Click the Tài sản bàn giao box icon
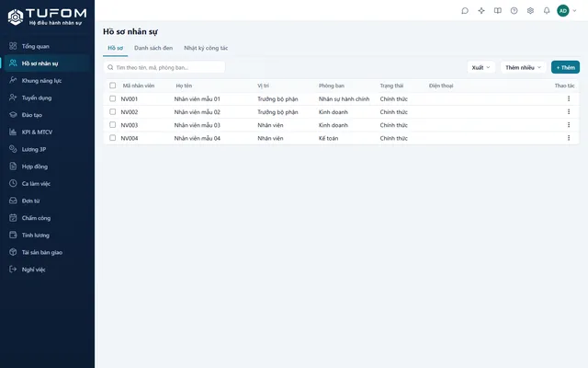 click(x=13, y=252)
